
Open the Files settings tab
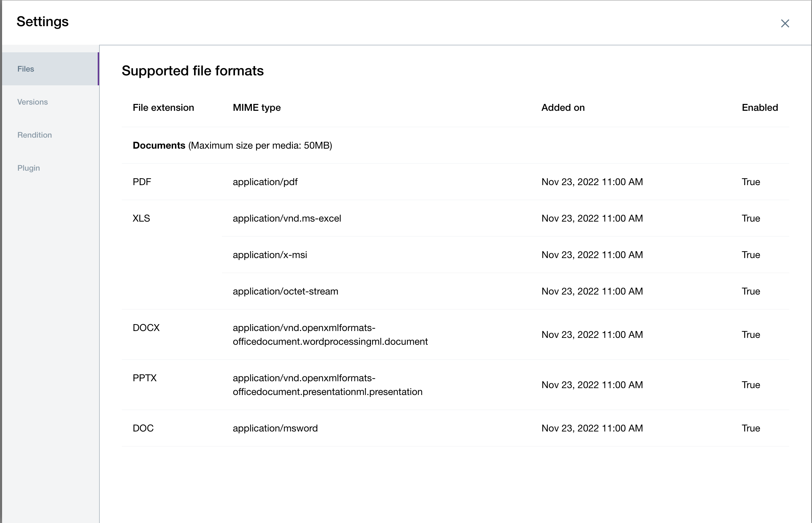[26, 69]
